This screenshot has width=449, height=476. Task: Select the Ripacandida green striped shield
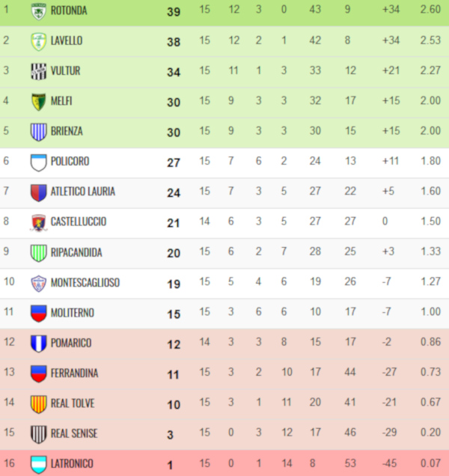(x=39, y=253)
